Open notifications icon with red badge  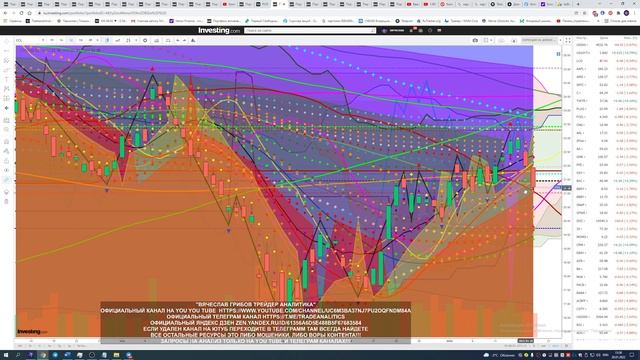[412, 30]
